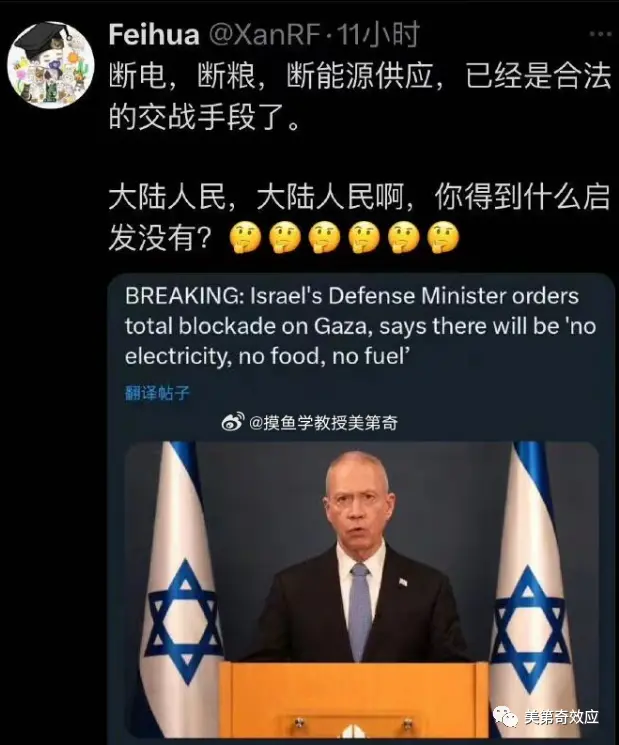The width and height of the screenshot is (619, 745).
Task: Open the press conference photo
Action: pos(362,593)
